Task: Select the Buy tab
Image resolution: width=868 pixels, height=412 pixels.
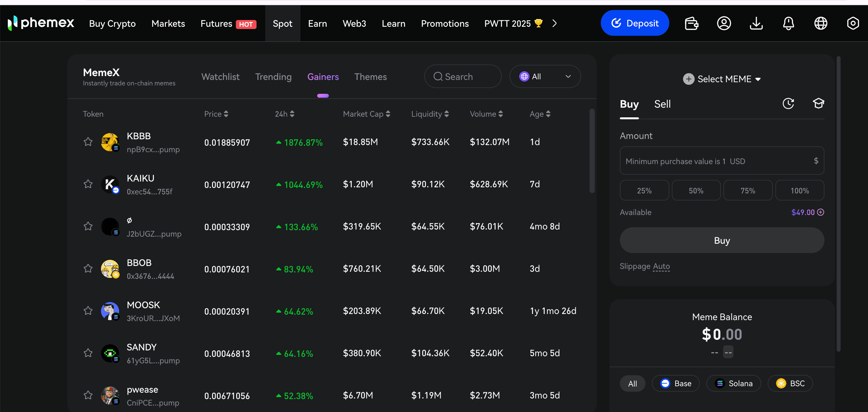Action: click(x=629, y=104)
